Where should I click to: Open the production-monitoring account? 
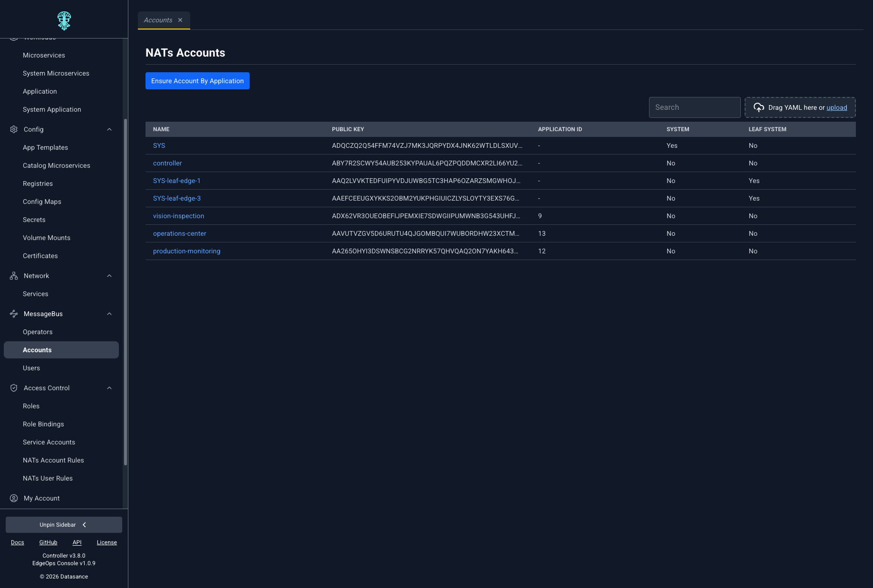click(x=187, y=251)
